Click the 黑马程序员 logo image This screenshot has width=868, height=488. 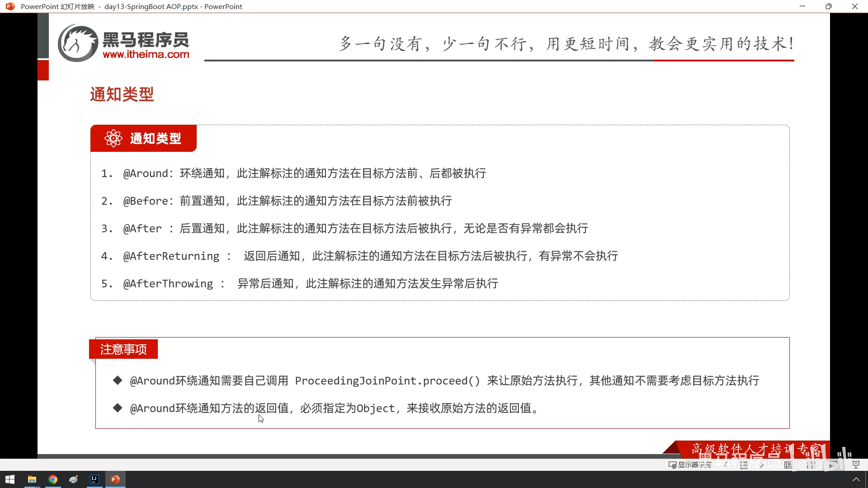pyautogui.click(x=123, y=43)
